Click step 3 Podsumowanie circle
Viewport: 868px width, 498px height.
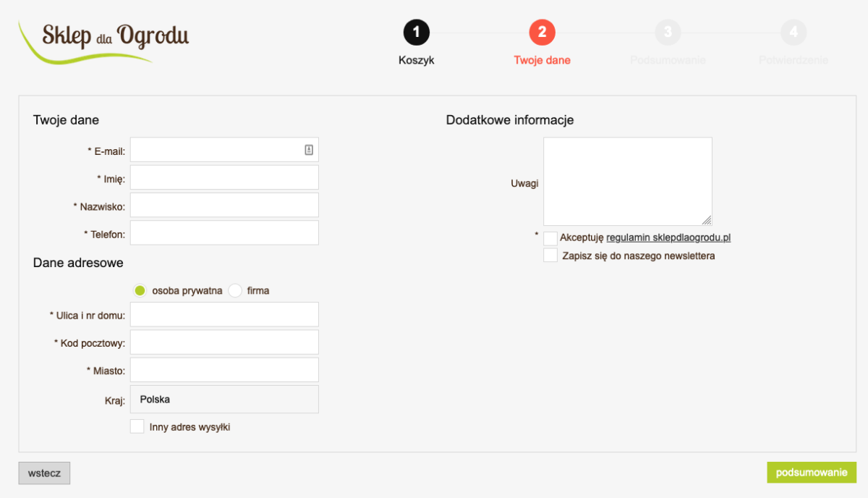pos(668,33)
